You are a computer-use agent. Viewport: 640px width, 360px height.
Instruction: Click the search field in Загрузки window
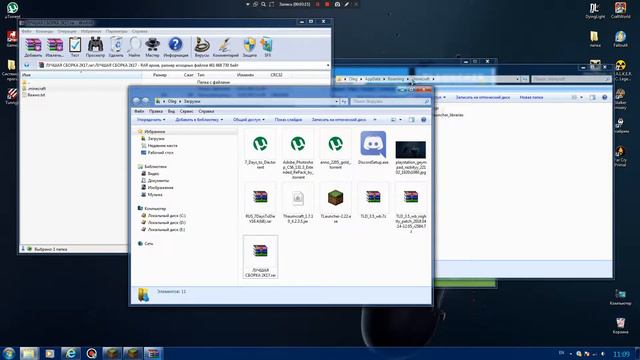pos(390,101)
